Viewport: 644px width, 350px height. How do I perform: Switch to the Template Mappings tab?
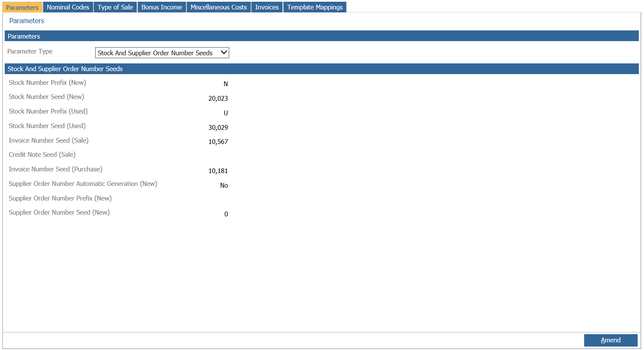[x=315, y=7]
